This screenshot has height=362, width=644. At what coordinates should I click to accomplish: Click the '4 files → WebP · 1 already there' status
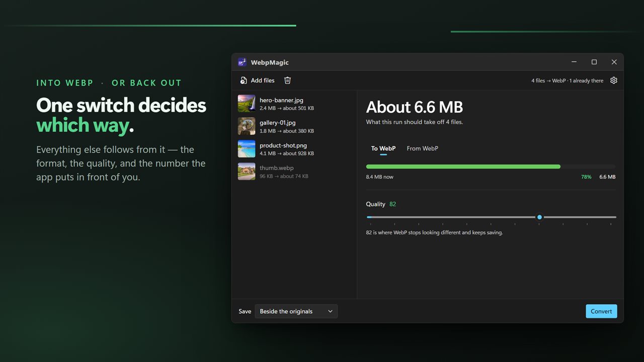click(x=568, y=80)
